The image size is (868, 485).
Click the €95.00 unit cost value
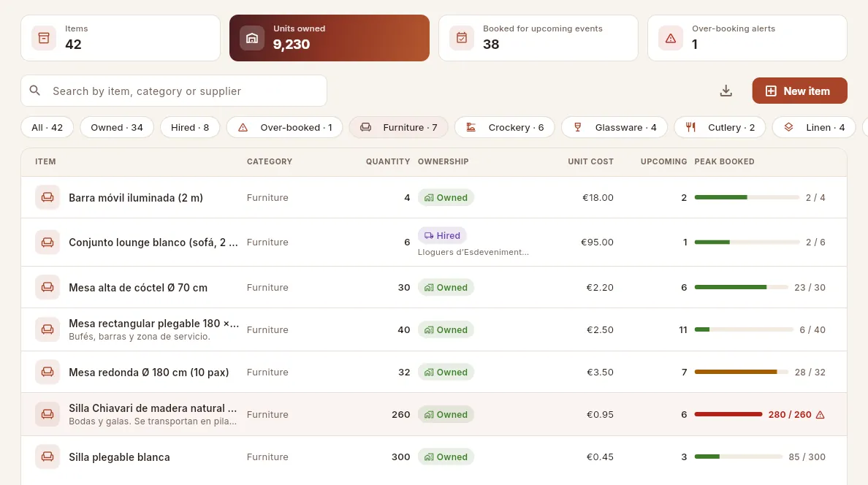(x=597, y=242)
